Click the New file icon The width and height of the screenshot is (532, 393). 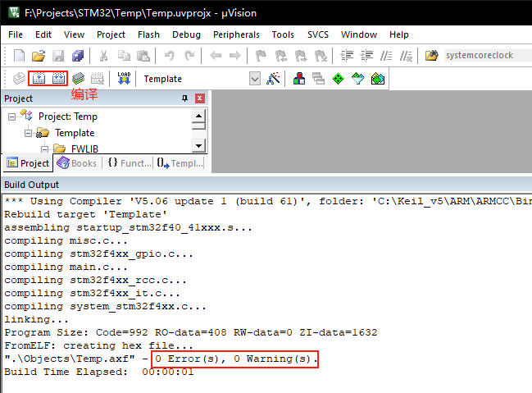(x=19, y=56)
